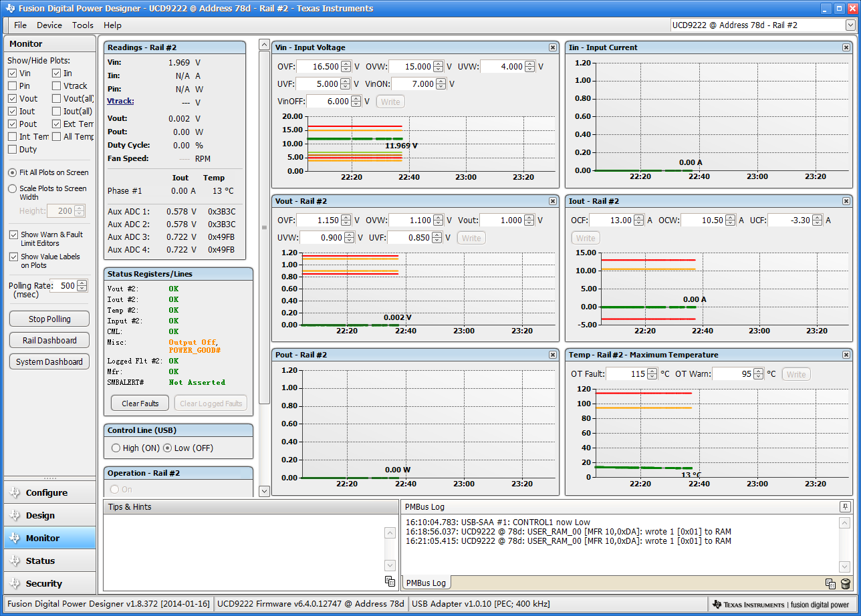This screenshot has height=616, width=861.
Task: Set Control Line to High (ON)
Action: [116, 448]
